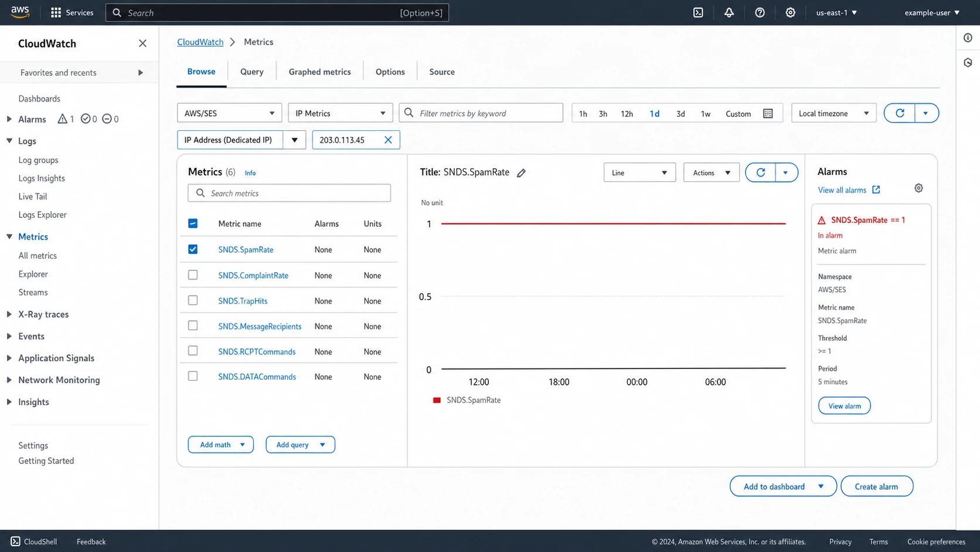
Task: Open the graph refresh interval dropdown arrow
Action: [786, 172]
